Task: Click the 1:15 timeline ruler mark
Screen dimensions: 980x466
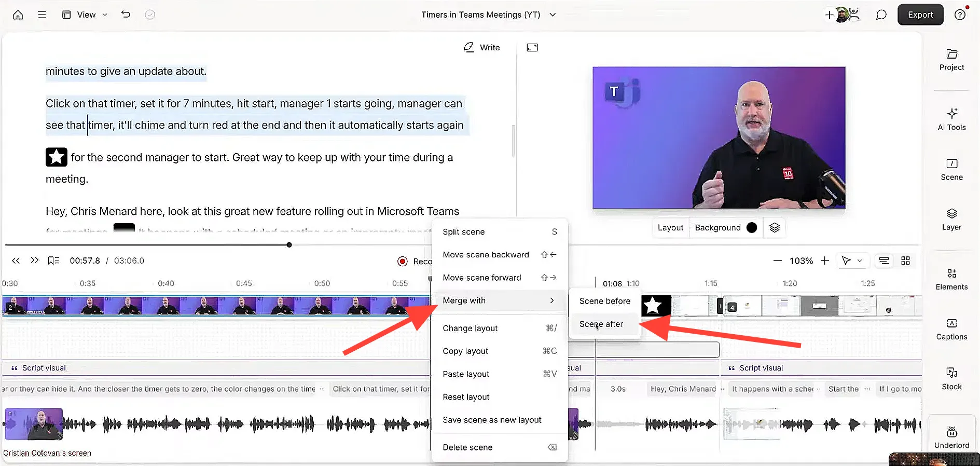Action: 711,283
